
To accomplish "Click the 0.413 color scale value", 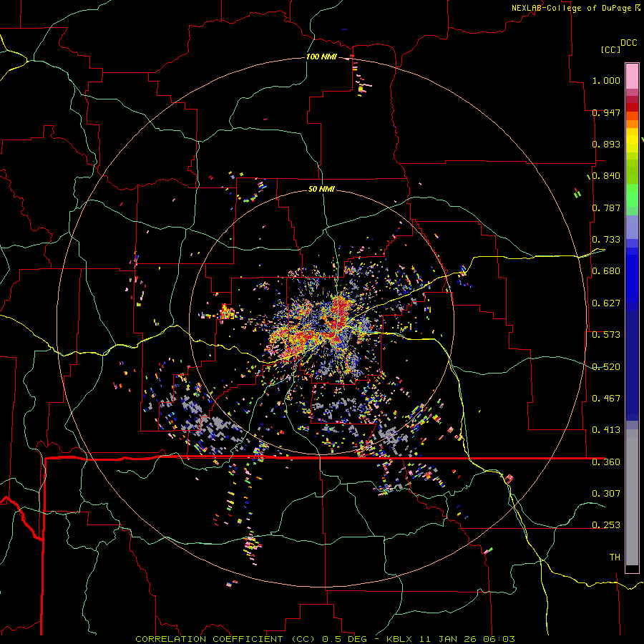I will coord(606,429).
